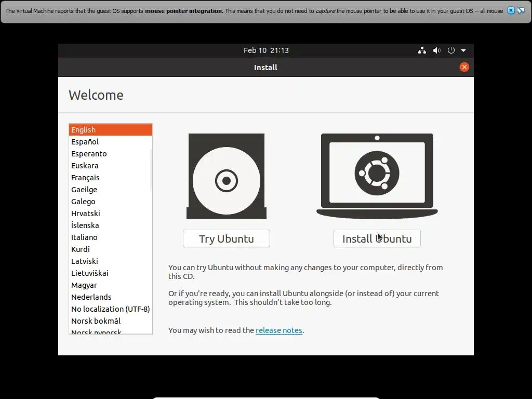Image resolution: width=532 pixels, height=399 pixels.
Task: Select Galego language
Action: [111, 201]
